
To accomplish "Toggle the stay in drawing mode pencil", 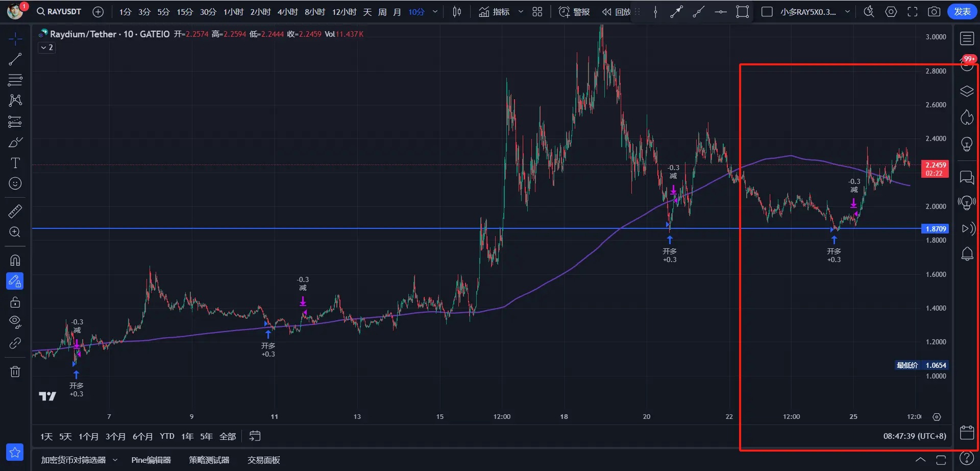I will pos(15,281).
